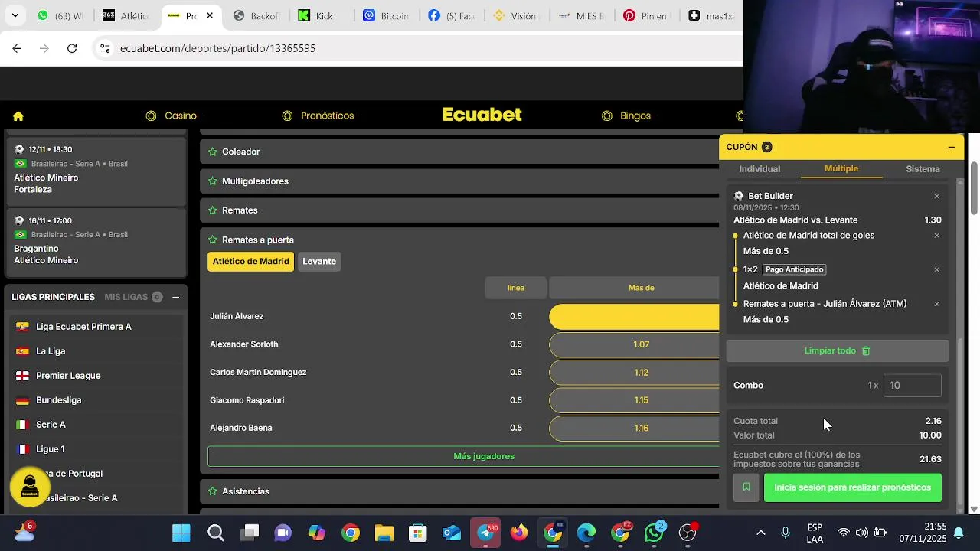
Task: Select Giacomo Raspadori 1.15 odds
Action: pyautogui.click(x=634, y=400)
